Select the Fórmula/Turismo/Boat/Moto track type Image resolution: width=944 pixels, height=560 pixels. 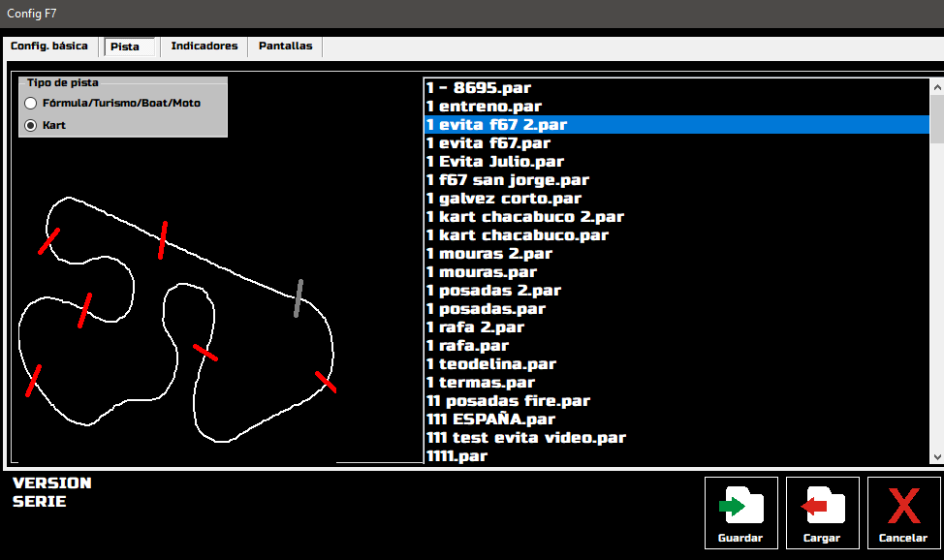[x=31, y=103]
